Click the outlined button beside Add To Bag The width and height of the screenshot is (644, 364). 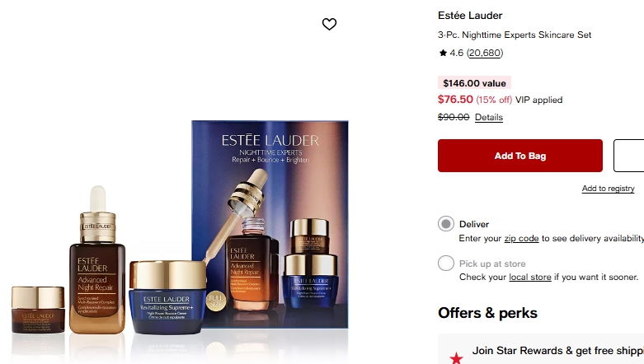tap(629, 156)
